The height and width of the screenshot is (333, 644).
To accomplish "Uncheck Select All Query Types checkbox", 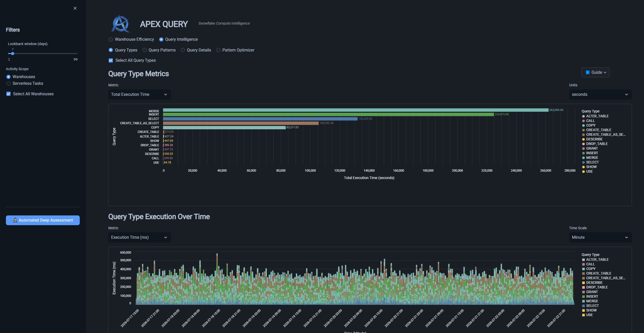I will coord(111,60).
